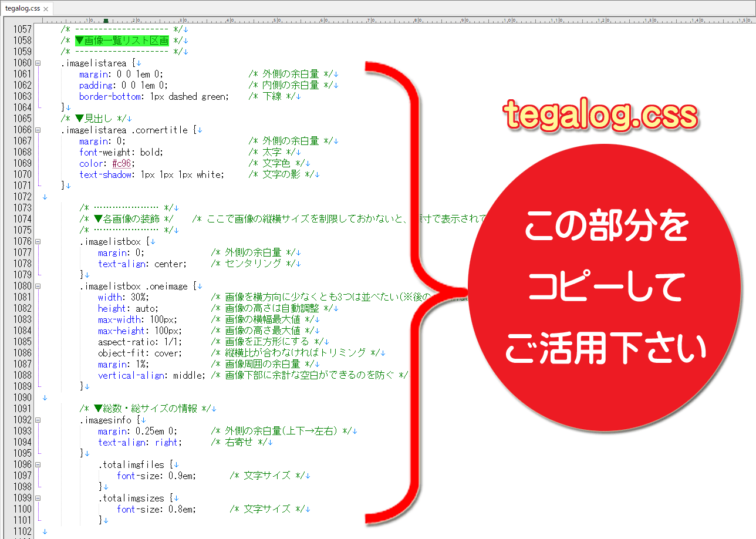
Task: Click the #c96 color value
Action: pyautogui.click(x=122, y=163)
